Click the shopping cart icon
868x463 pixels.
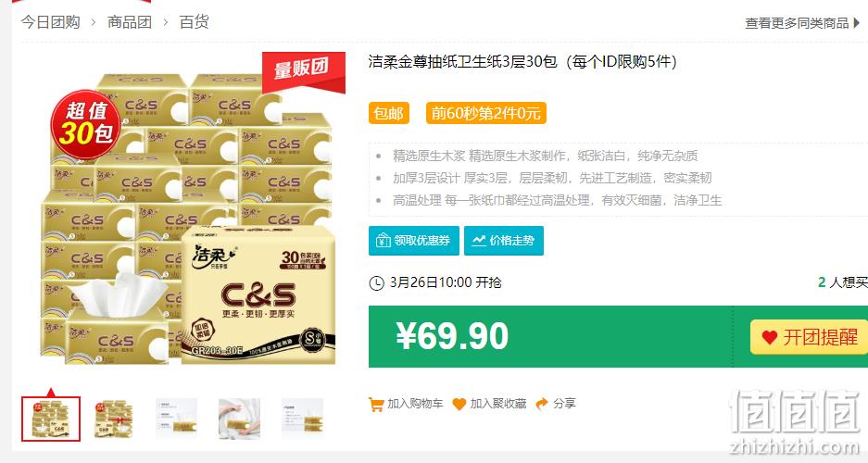coord(376,405)
